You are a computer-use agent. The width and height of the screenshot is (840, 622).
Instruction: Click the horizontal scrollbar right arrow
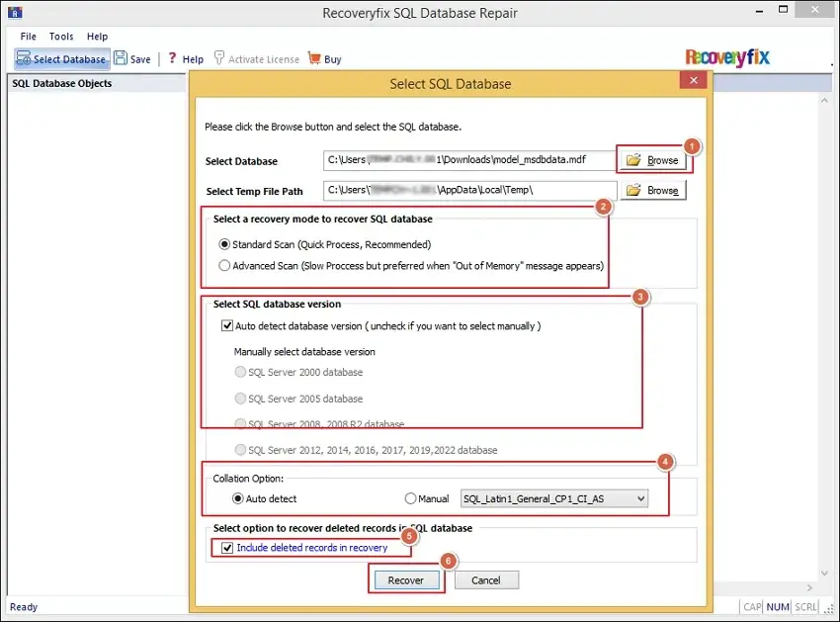point(809,587)
